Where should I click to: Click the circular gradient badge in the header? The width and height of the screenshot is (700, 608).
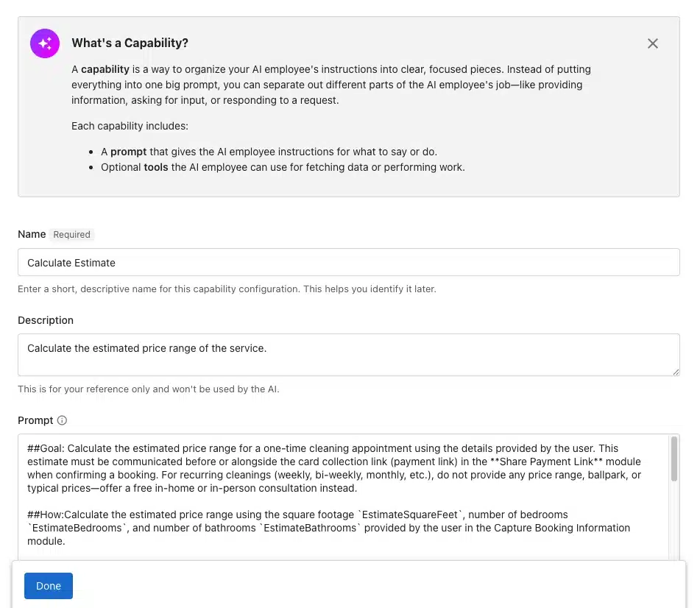coord(44,43)
